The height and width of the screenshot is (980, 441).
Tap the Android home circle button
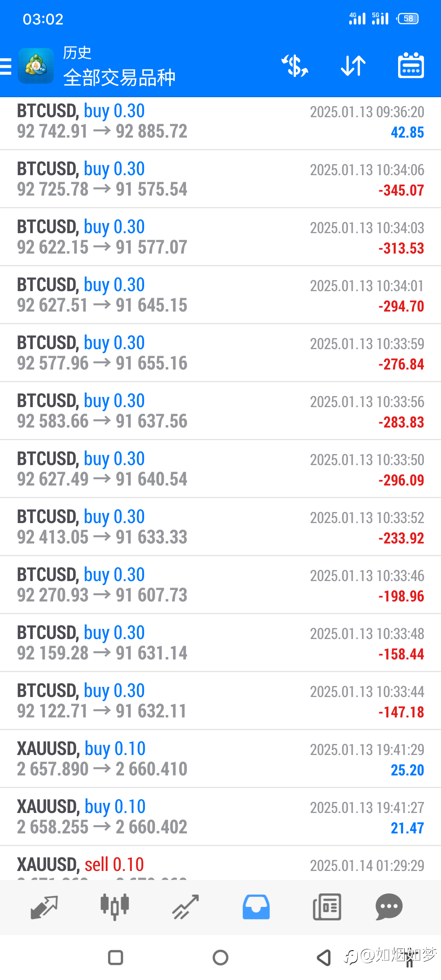click(x=220, y=958)
